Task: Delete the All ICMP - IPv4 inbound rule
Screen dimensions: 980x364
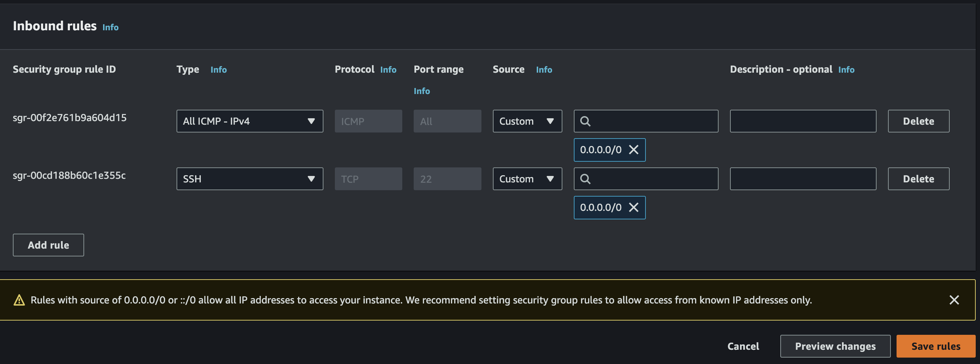Action: click(x=918, y=121)
